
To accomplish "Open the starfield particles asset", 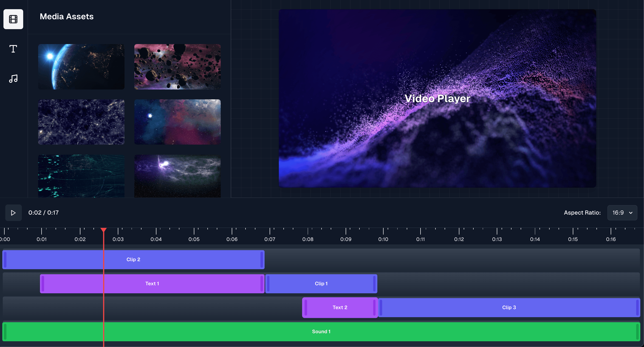I will (81, 122).
